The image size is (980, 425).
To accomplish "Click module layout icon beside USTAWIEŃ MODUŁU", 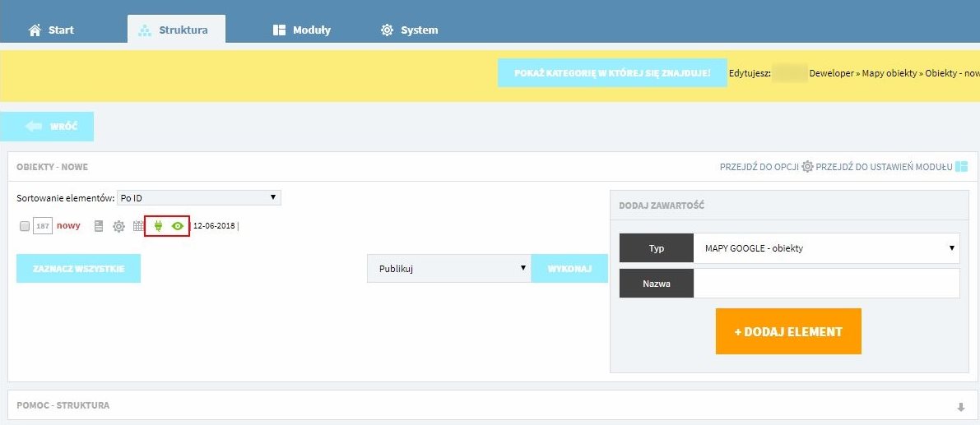I will 961,167.
